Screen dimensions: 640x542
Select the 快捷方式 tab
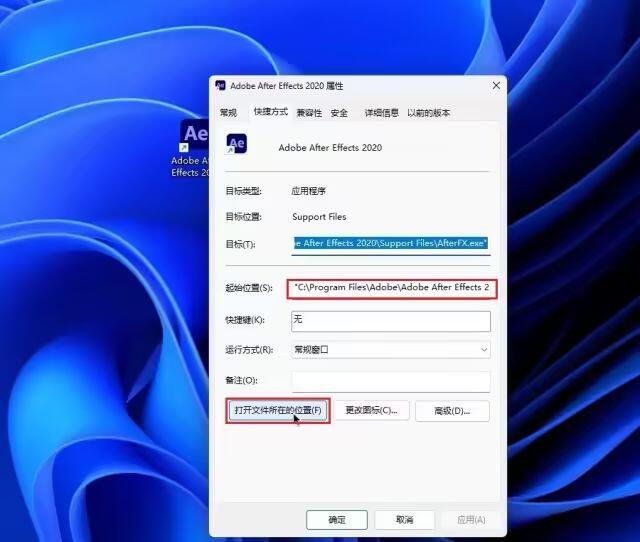click(x=271, y=112)
